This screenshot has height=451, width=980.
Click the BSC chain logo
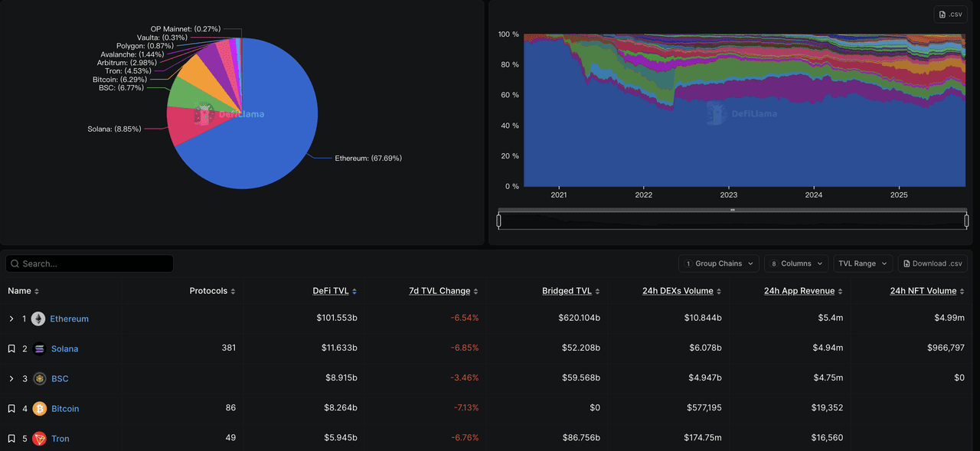coord(39,378)
